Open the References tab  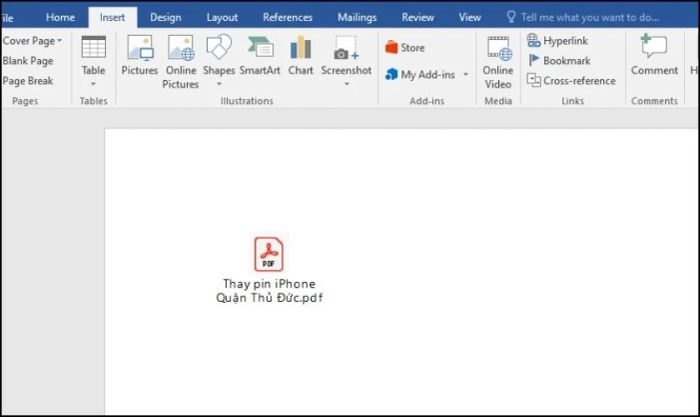(288, 17)
